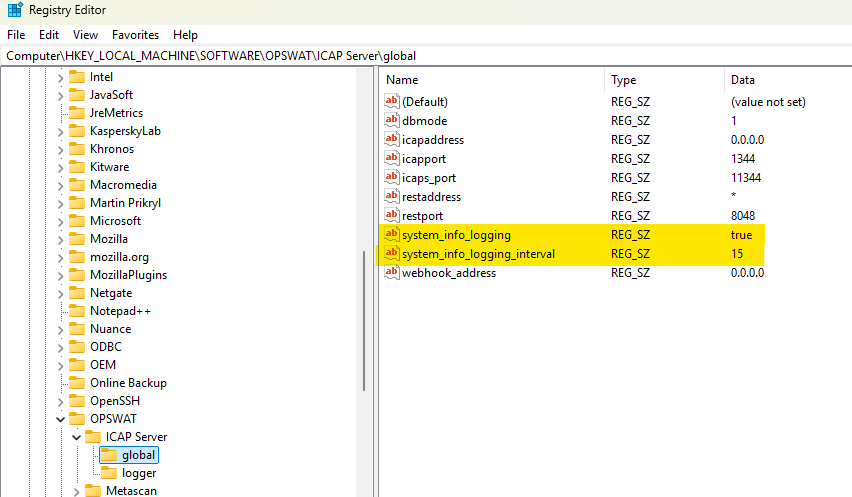Screen dimensions: 852x497
Task: Click the (Default) value string icon
Action: 391,101
